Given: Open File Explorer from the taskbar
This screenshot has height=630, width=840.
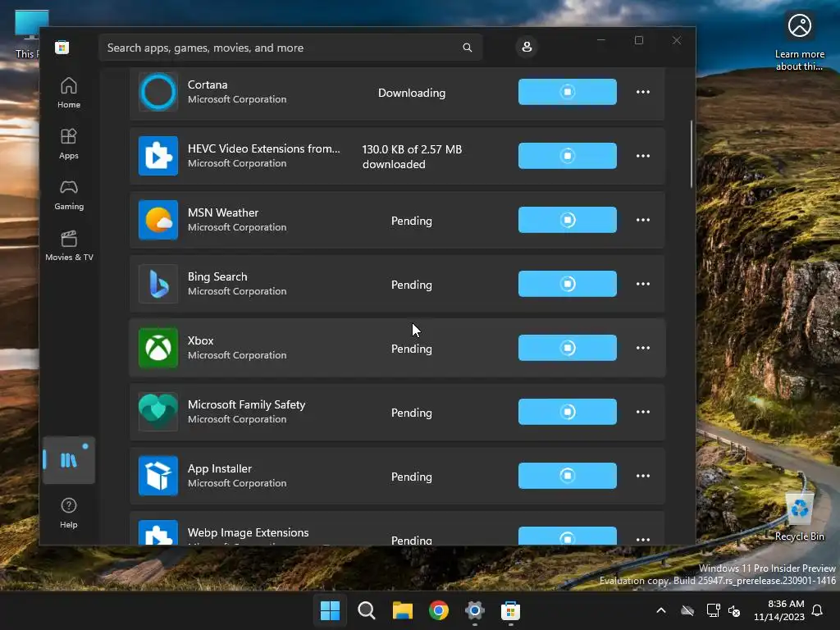Looking at the screenshot, I should pos(402,610).
